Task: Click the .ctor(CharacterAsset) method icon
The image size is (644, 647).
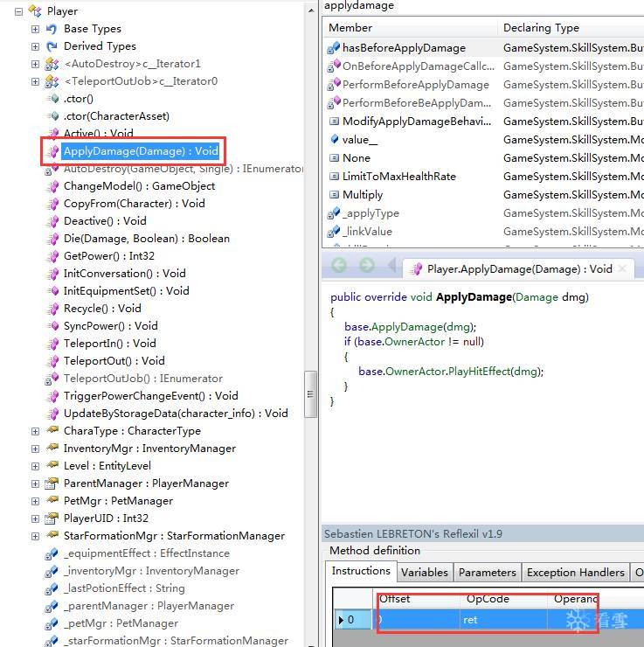Action: [x=52, y=116]
